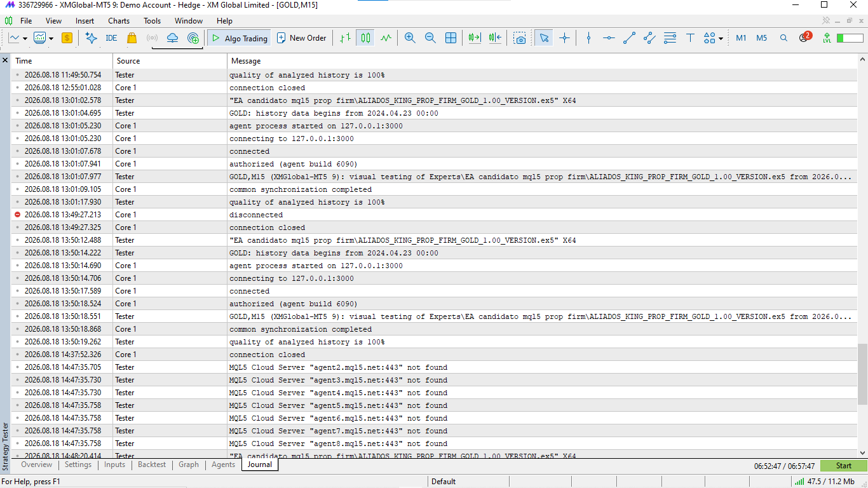This screenshot has height=488, width=868.
Task: Switch to the Backtest tab
Action: [x=152, y=464]
